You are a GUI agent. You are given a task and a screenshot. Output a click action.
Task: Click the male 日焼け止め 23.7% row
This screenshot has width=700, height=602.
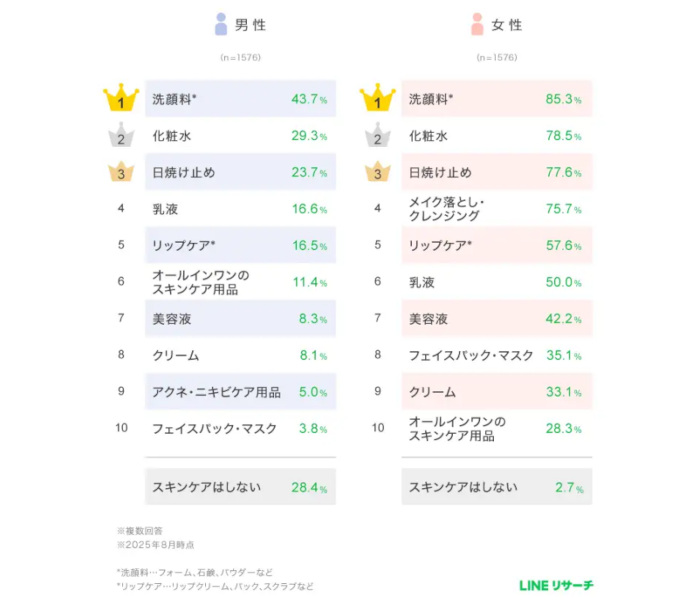[x=240, y=172]
